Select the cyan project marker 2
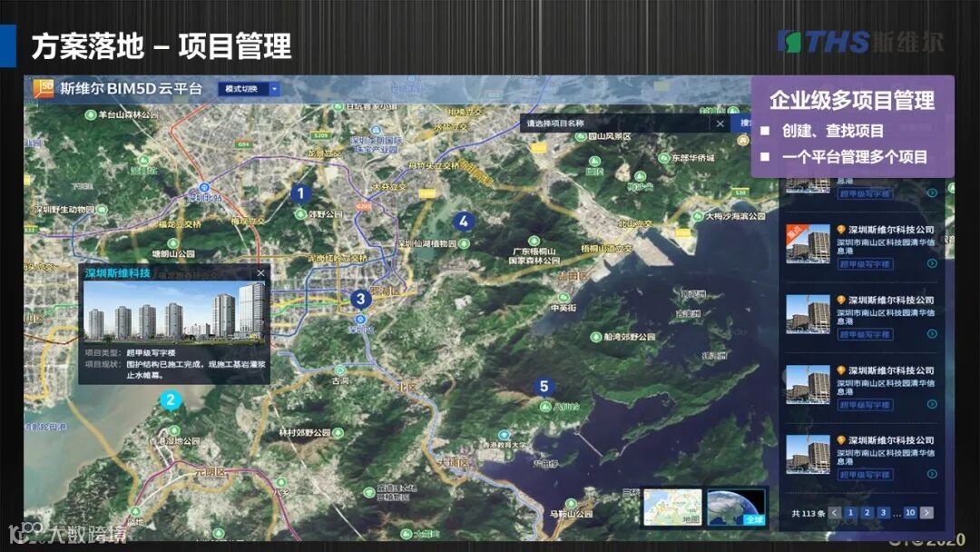The height and width of the screenshot is (552, 980). [x=170, y=399]
